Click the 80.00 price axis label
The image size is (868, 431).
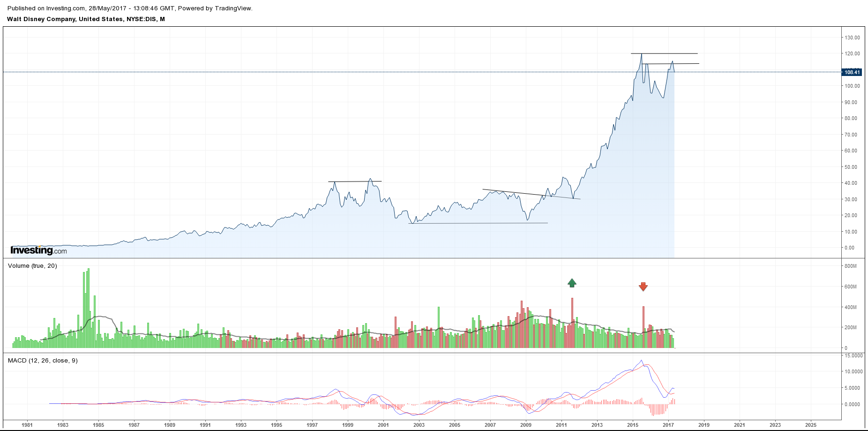pyautogui.click(x=851, y=118)
